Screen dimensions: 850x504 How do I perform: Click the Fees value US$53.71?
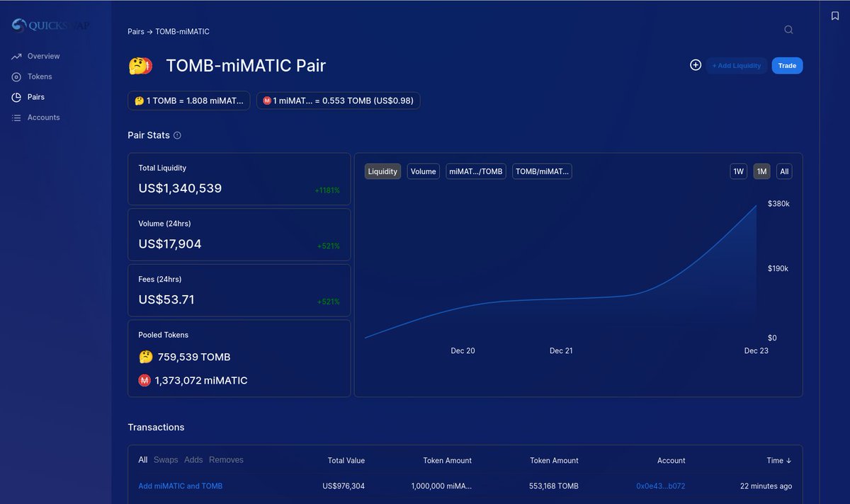pos(166,299)
